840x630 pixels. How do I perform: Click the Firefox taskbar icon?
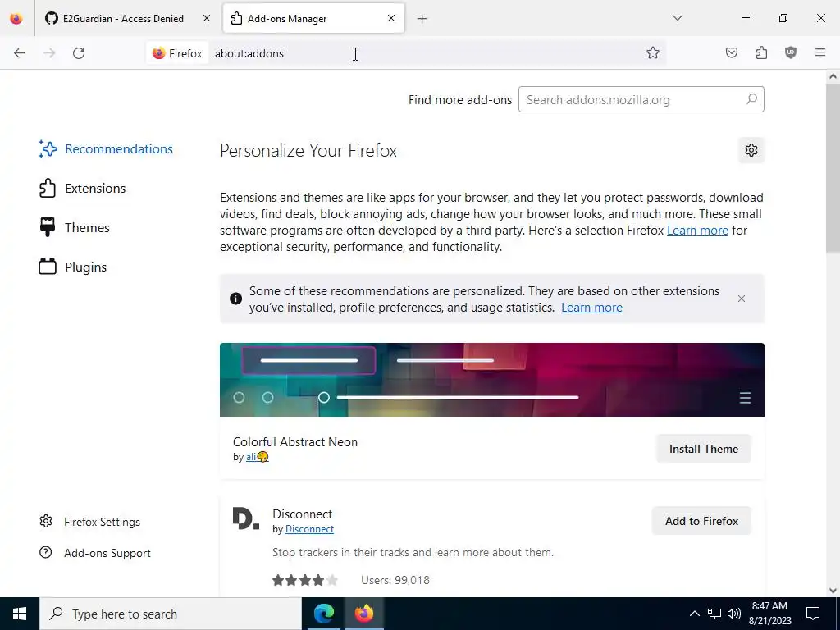[364, 614]
